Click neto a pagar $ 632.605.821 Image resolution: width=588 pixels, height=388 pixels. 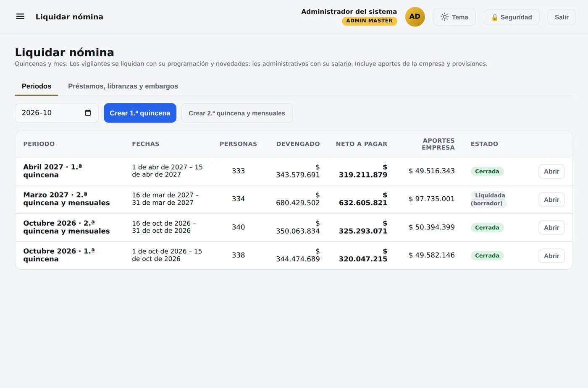[x=363, y=199]
